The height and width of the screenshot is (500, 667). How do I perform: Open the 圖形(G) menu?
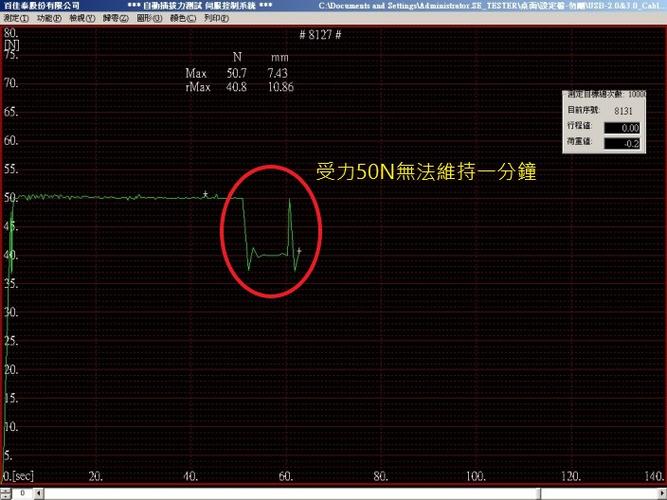point(149,19)
